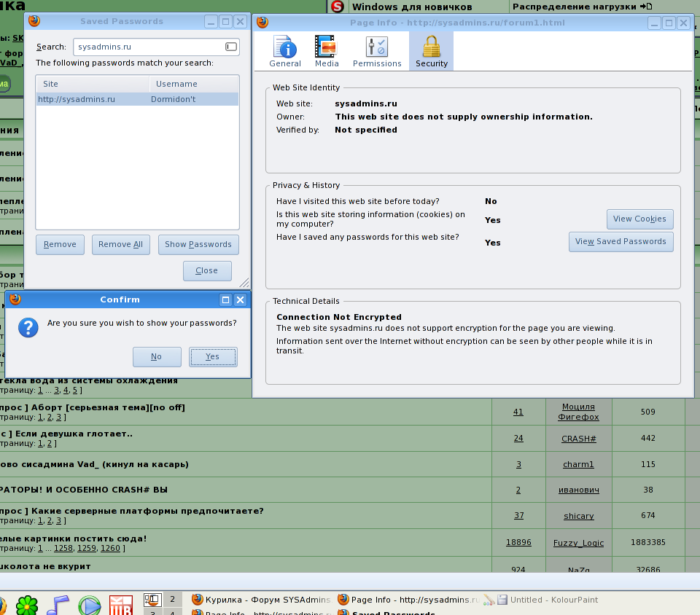Click Firefox icon in Page Info title bar

(262, 23)
